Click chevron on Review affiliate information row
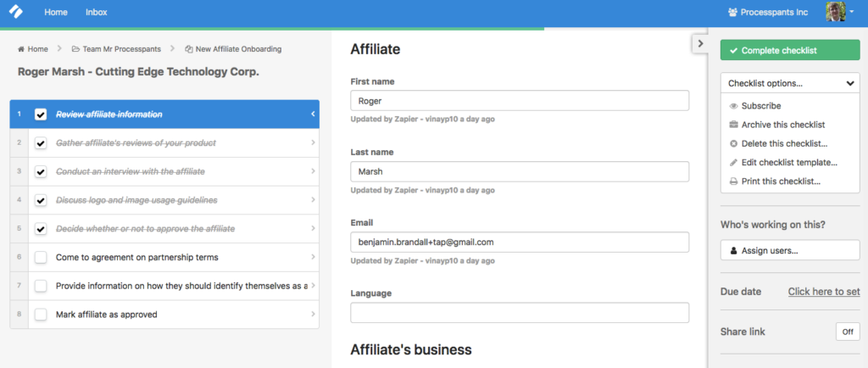868x368 pixels. coord(313,114)
